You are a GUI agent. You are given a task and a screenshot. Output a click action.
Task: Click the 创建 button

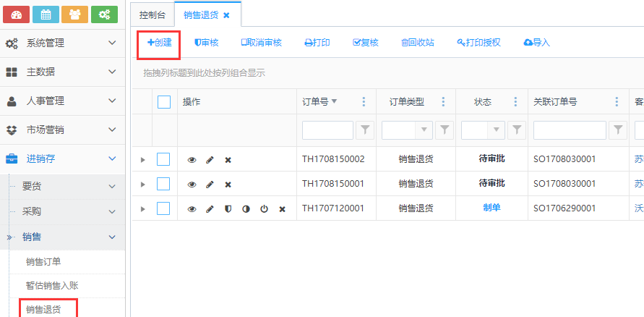[x=159, y=43]
